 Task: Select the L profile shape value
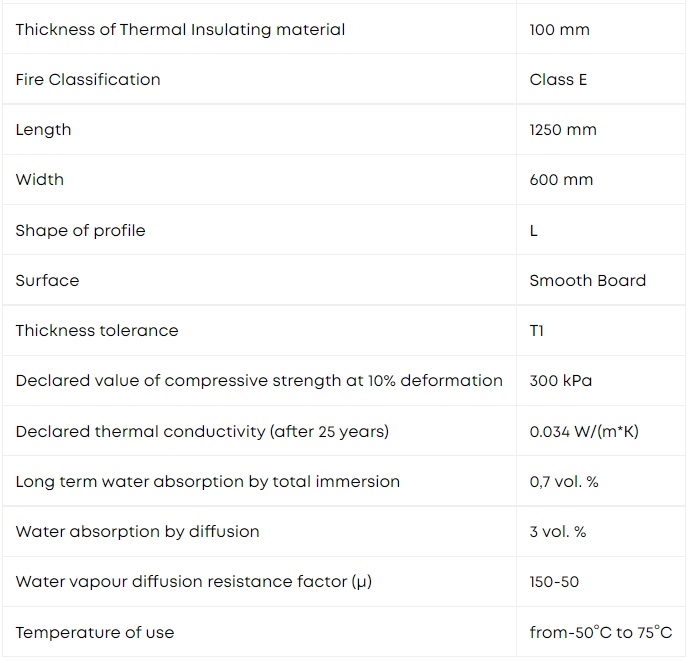click(x=533, y=231)
